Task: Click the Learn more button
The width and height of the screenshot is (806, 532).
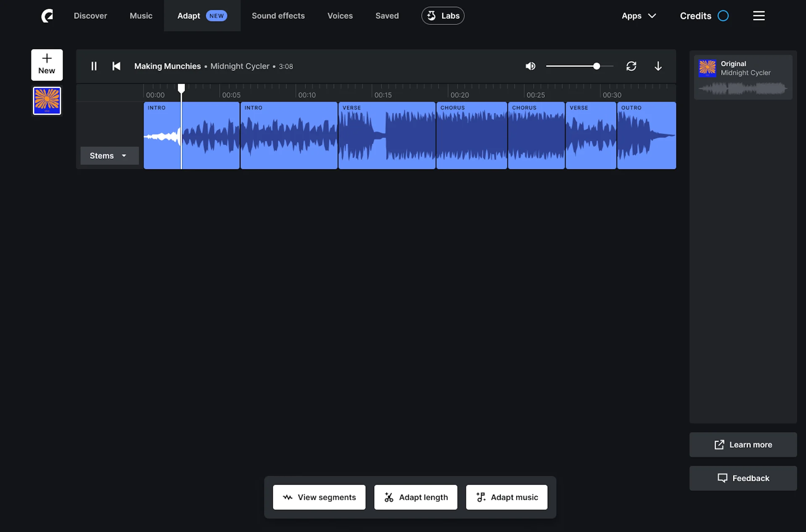Action: (743, 445)
